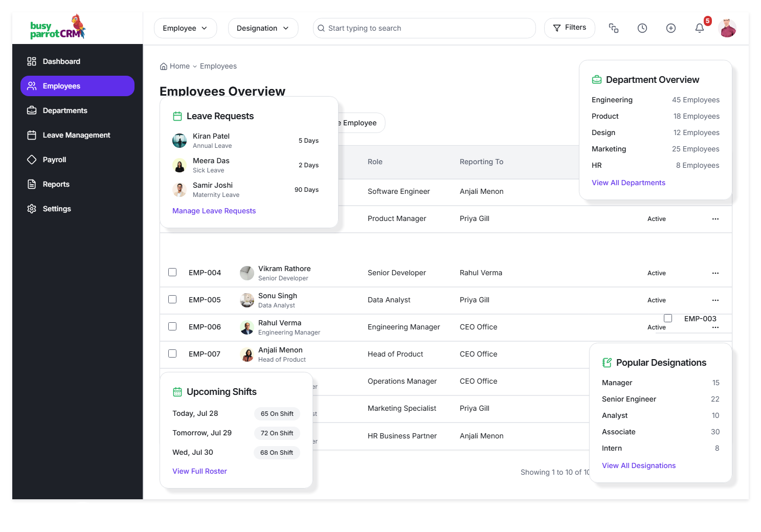Check the EMP-006 row checkbox

(x=172, y=326)
